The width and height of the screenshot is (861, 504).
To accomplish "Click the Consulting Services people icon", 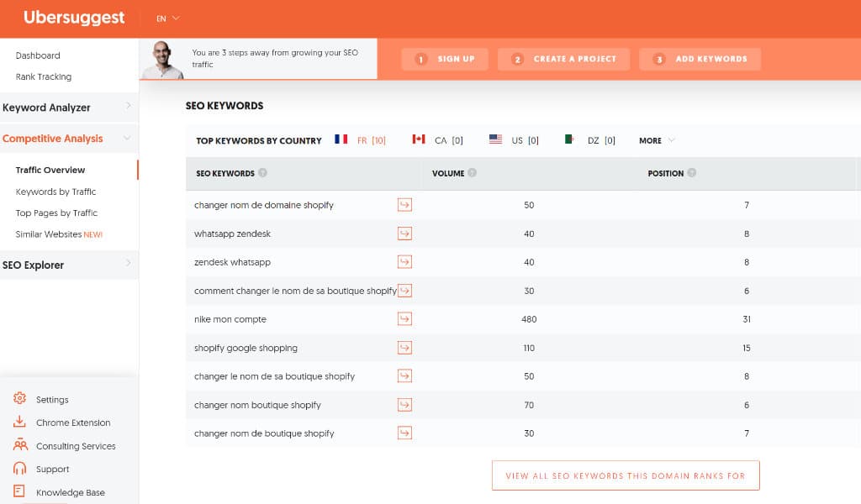I will click(x=20, y=444).
